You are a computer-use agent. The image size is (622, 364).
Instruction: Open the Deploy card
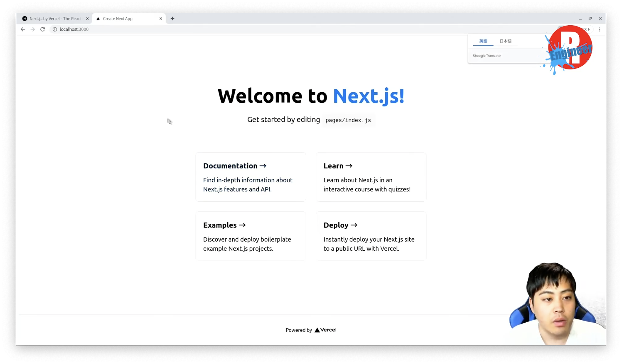(x=371, y=236)
